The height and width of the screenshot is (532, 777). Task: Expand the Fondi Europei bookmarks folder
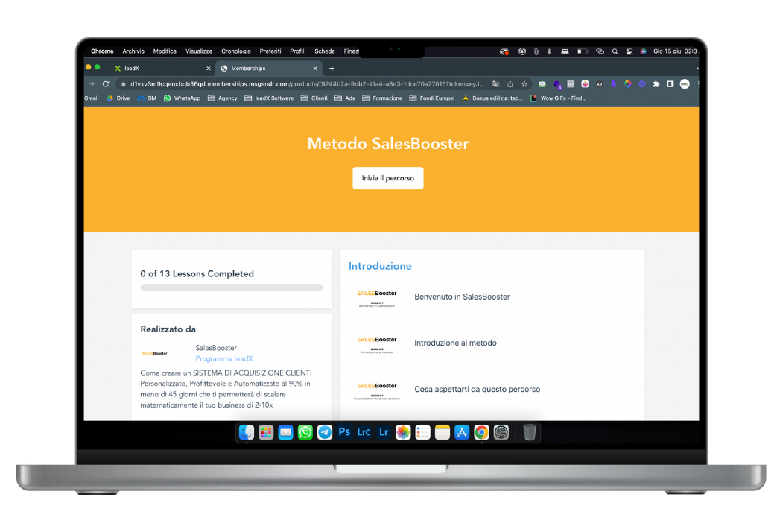[x=431, y=98]
